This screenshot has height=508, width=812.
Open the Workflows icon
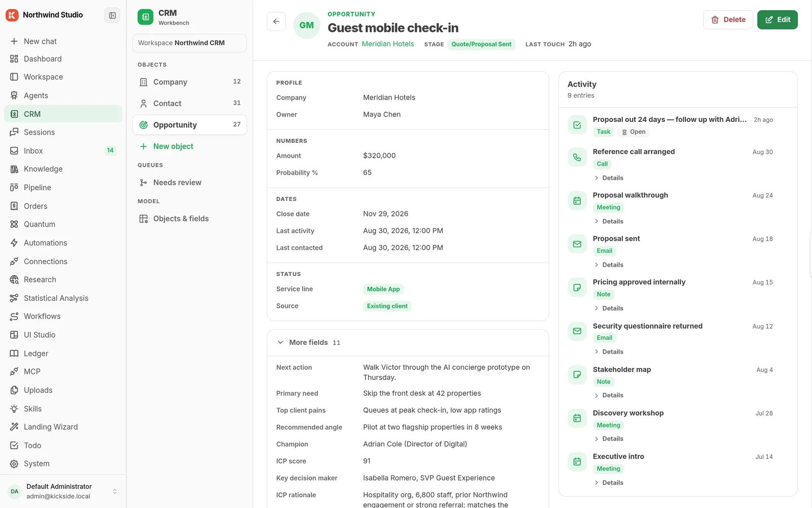14,316
